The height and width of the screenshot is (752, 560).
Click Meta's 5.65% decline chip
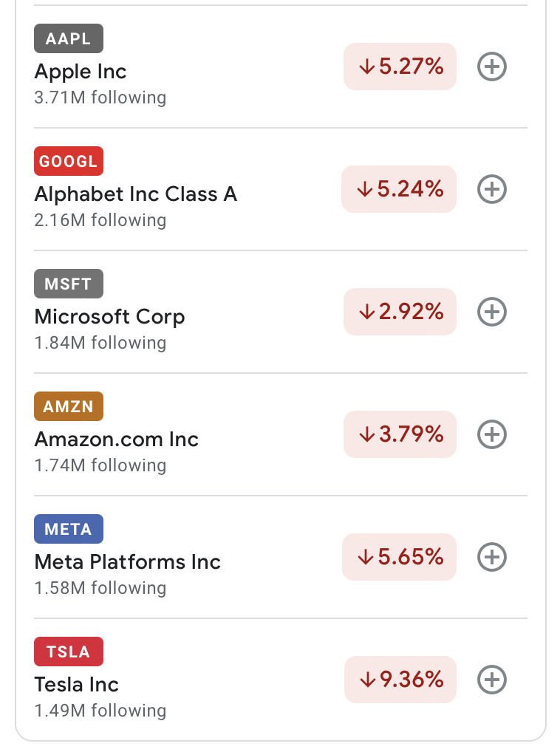tap(400, 557)
